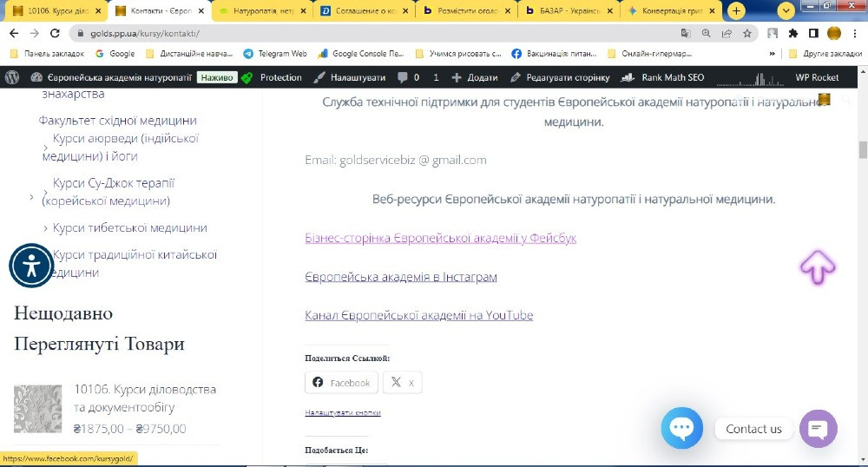Expand Курси аюрведи category chevron

point(45,148)
